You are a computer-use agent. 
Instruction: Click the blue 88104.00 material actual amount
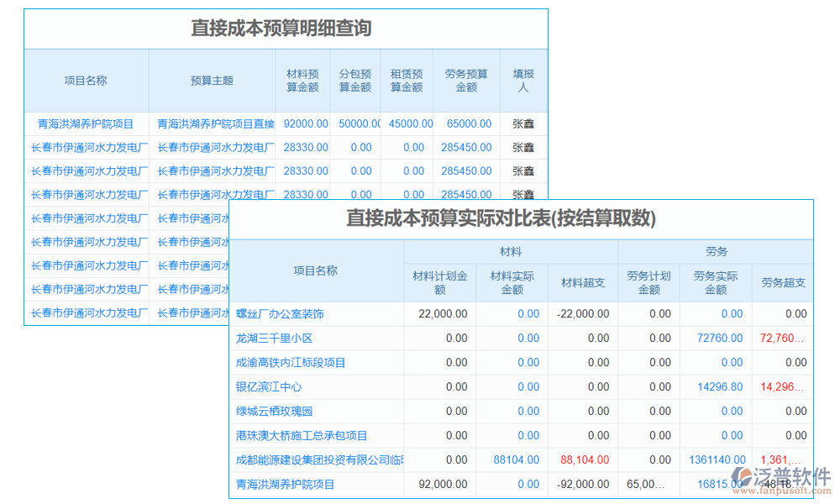(x=516, y=460)
